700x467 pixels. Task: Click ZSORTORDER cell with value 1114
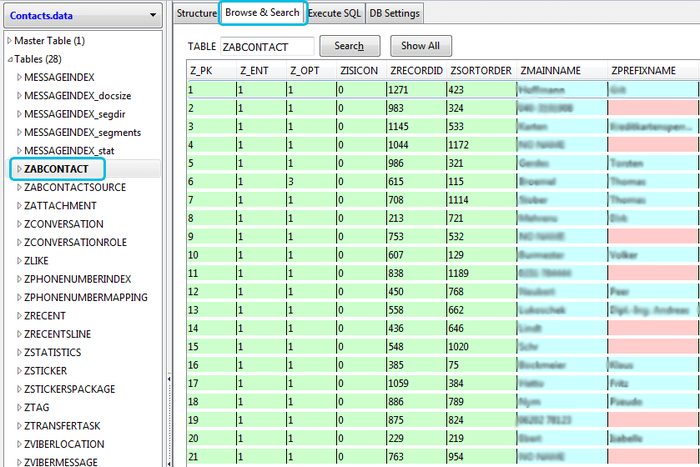click(482, 200)
